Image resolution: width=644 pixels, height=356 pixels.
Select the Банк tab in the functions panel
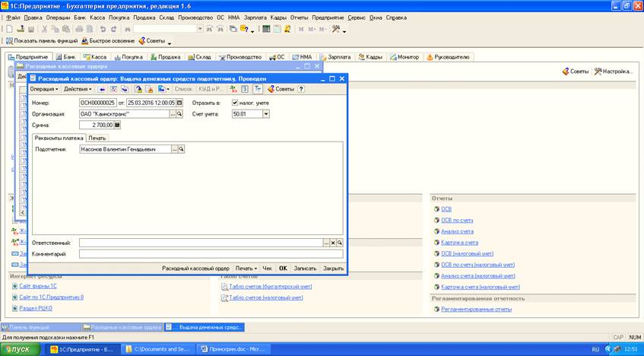point(66,56)
